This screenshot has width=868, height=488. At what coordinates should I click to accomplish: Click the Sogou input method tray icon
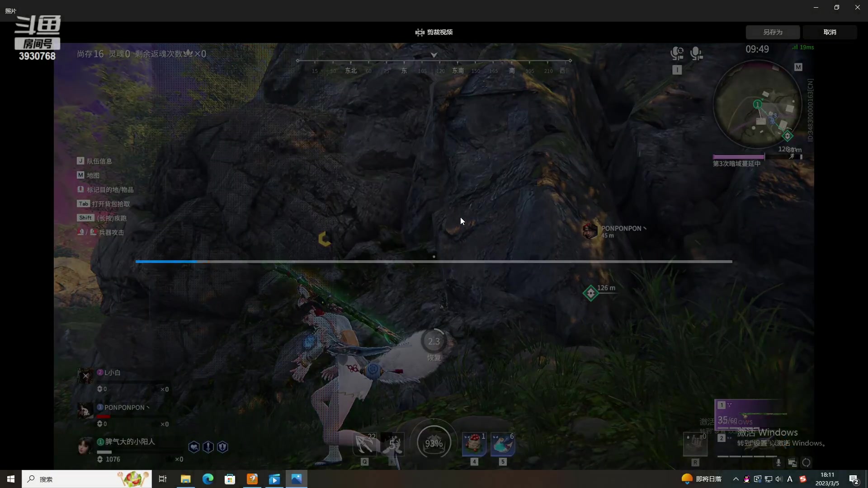pyautogui.click(x=803, y=479)
